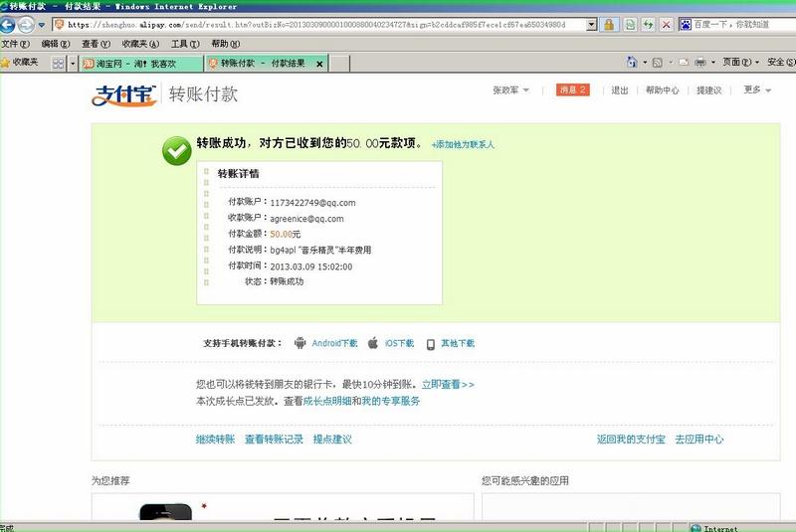
Task: Click the 继续转账 link
Action: tap(215, 440)
